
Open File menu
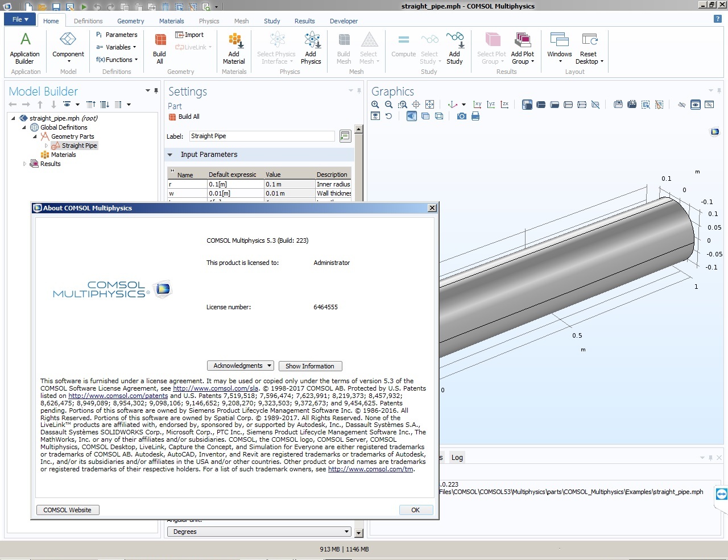point(20,19)
